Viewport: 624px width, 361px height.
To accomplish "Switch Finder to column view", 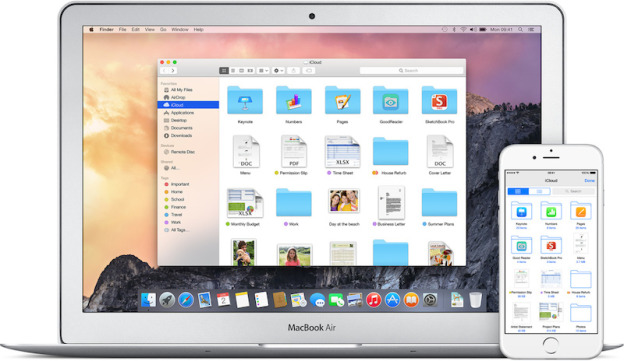I will click(x=242, y=70).
